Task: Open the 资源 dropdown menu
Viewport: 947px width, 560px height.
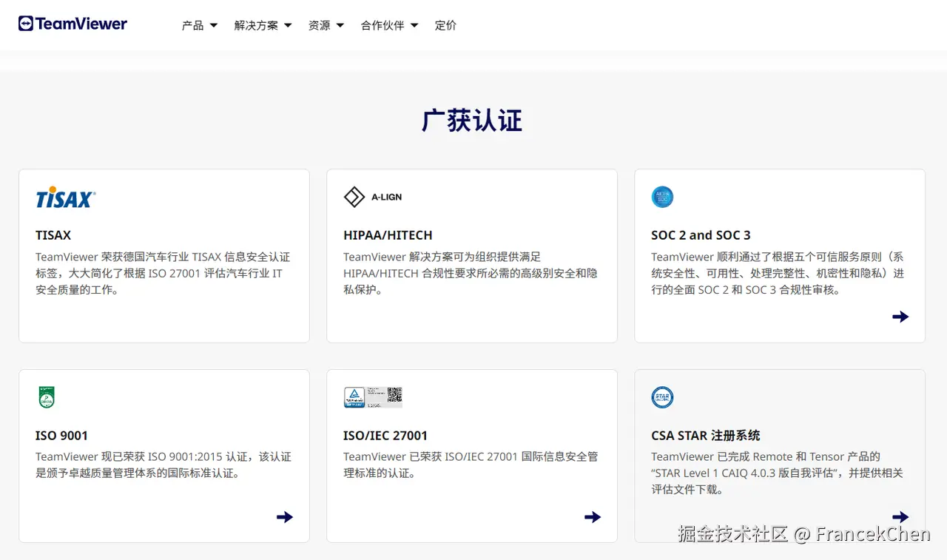Action: click(326, 25)
